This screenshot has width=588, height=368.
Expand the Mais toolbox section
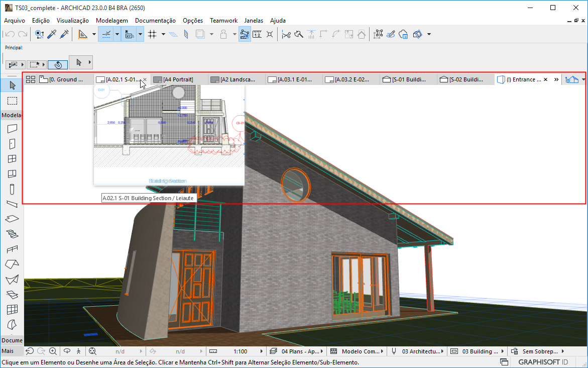(x=8, y=351)
